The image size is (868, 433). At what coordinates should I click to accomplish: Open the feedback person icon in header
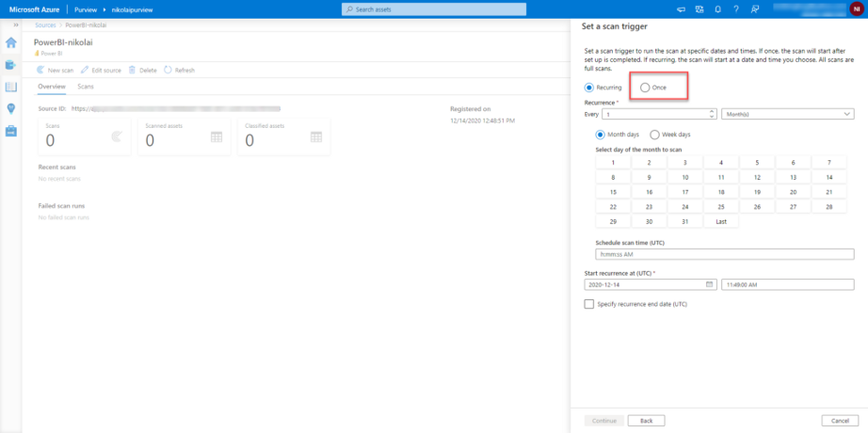[x=754, y=9]
